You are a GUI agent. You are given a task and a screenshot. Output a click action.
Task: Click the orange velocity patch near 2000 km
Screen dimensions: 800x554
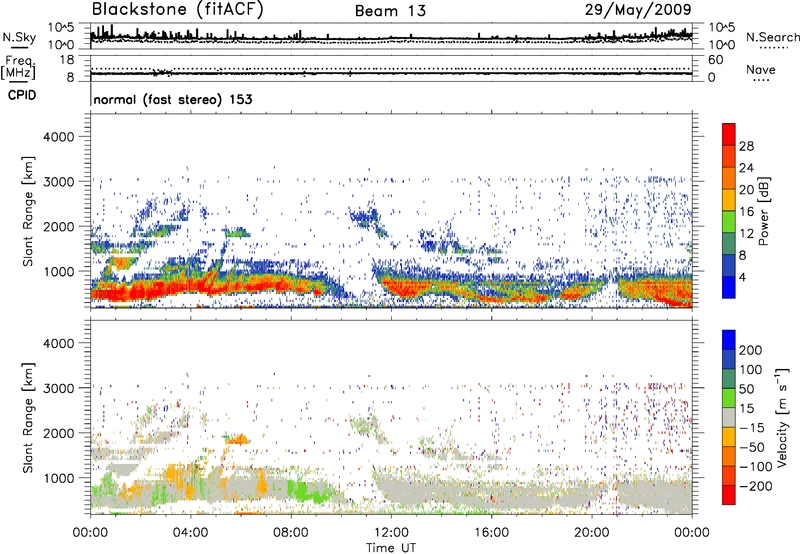point(238,439)
